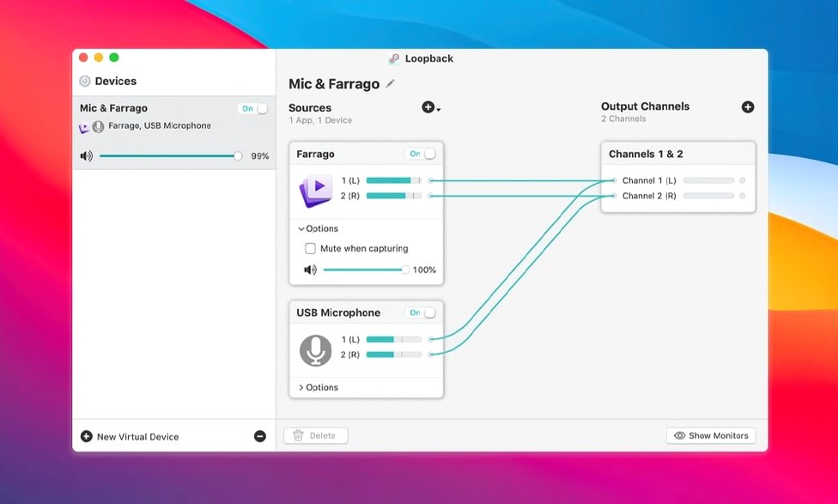The image size is (838, 504).
Task: Click the Farrago source card title
Action: tap(315, 154)
